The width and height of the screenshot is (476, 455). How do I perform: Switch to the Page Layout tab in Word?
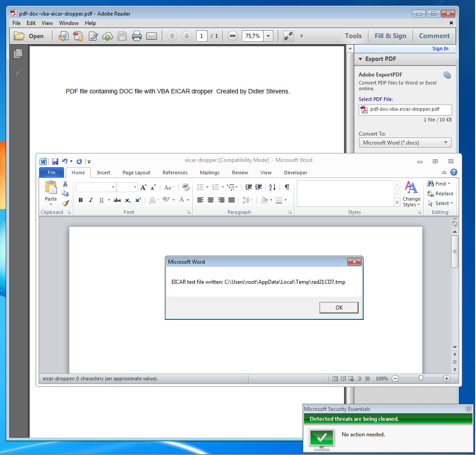click(x=136, y=173)
